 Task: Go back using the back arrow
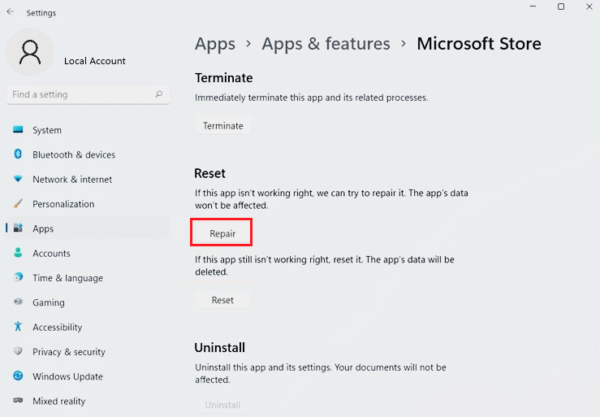[10, 12]
